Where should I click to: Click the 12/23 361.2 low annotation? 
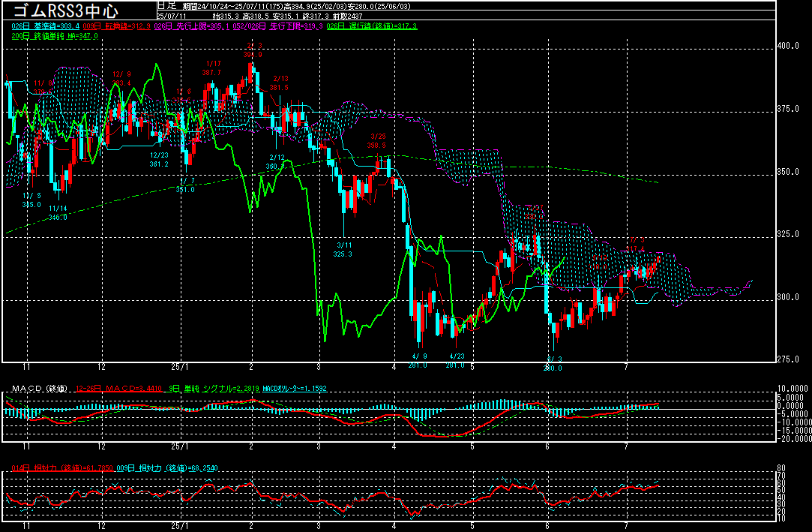point(159,160)
